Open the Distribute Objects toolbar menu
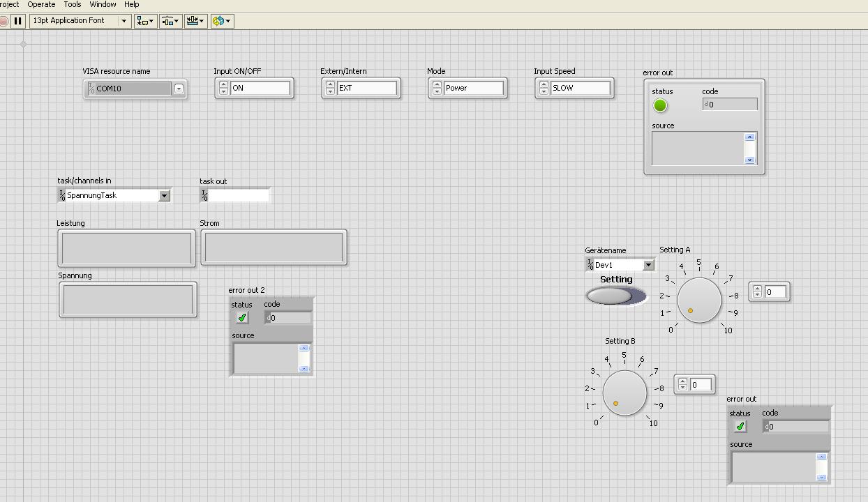 [170, 21]
